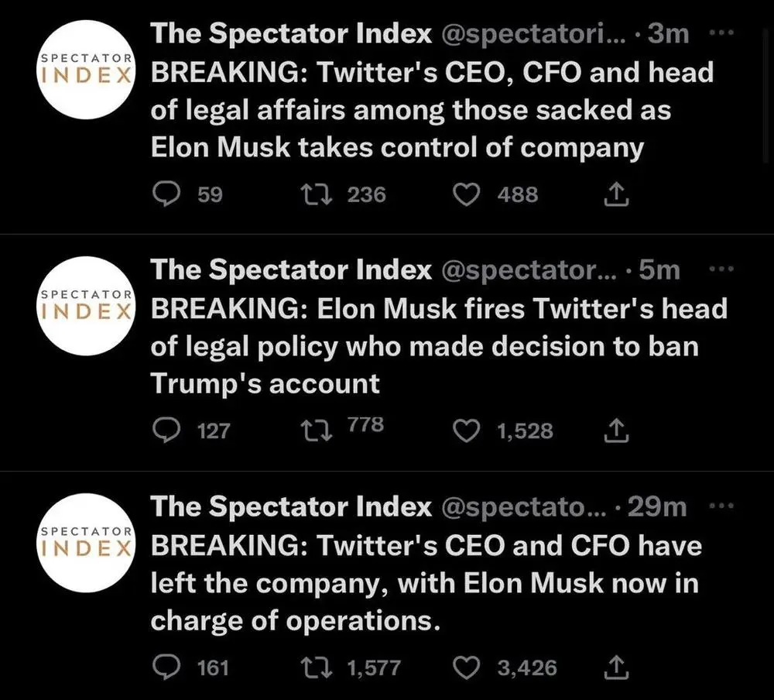Like the tweet with 3,426 likes
This screenshot has height=700, width=774.
point(465,667)
